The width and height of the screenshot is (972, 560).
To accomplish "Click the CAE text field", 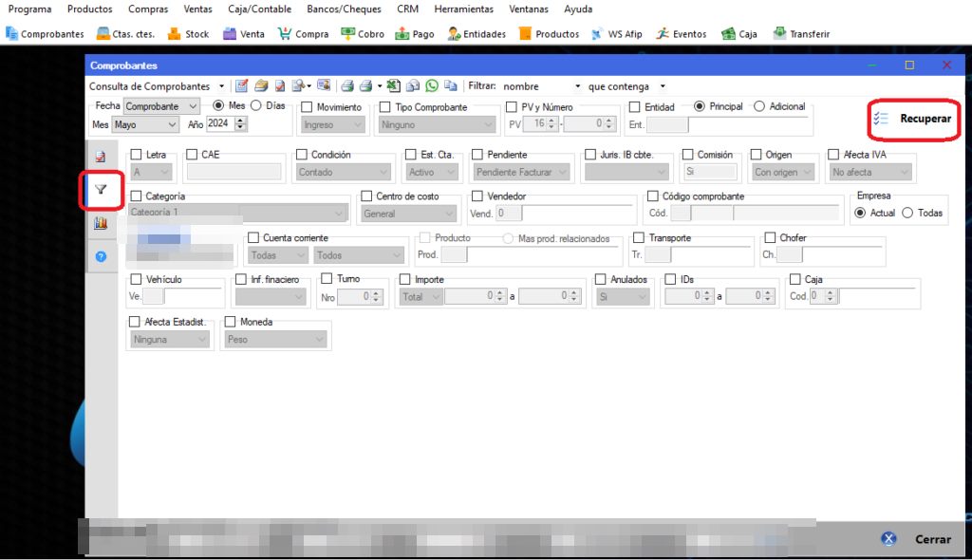I will click(234, 173).
